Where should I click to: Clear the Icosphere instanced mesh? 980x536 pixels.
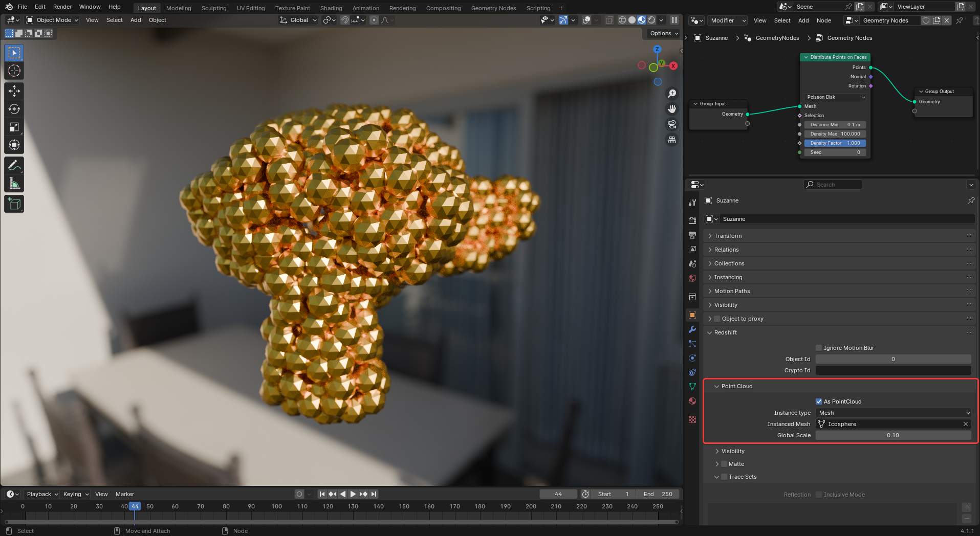pos(966,424)
